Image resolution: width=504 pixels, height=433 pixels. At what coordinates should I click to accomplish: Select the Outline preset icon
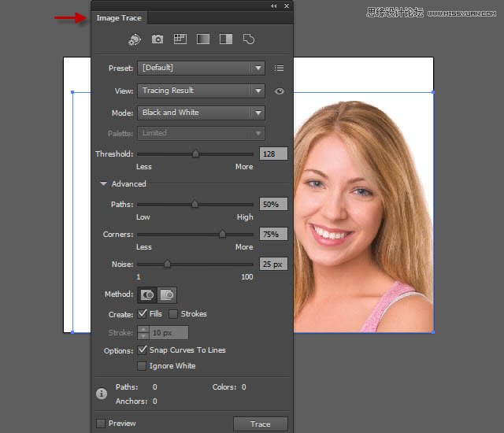[248, 39]
